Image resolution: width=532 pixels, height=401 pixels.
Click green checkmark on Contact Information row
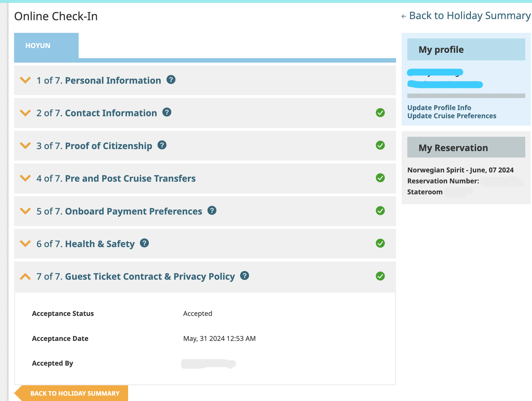tap(380, 113)
